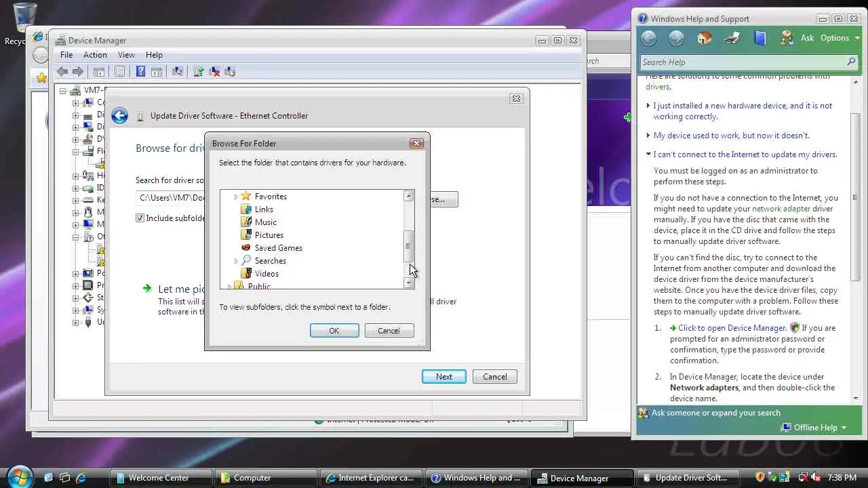Click the scan for hardware changes toolbar icon

coord(178,71)
